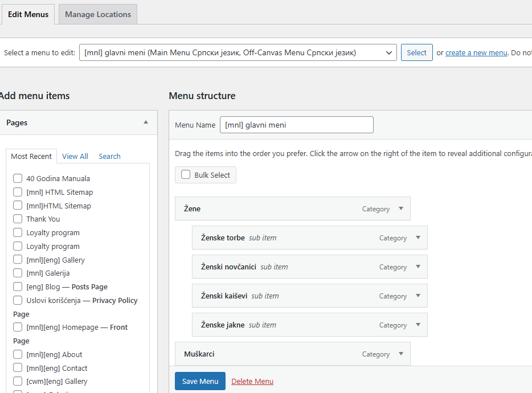Click the Save Menu button
The width and height of the screenshot is (532, 393).
pyautogui.click(x=200, y=381)
